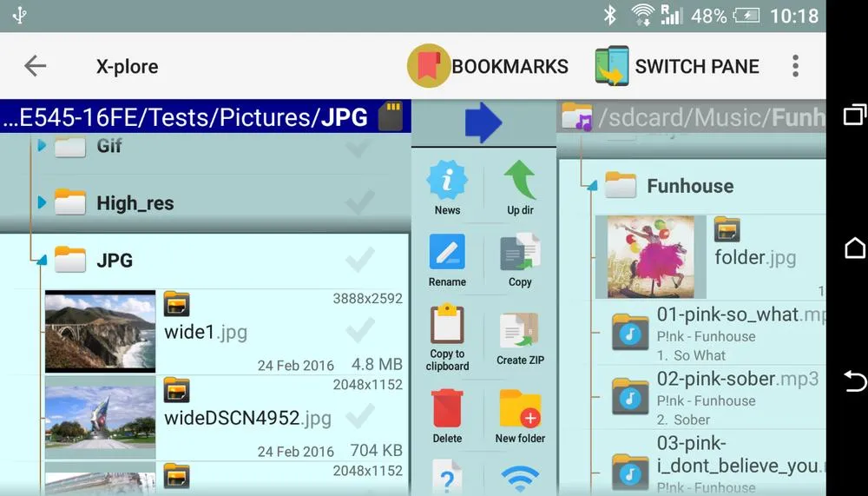Select wide1.jpg file name
This screenshot has height=496, width=868.
pyautogui.click(x=206, y=332)
